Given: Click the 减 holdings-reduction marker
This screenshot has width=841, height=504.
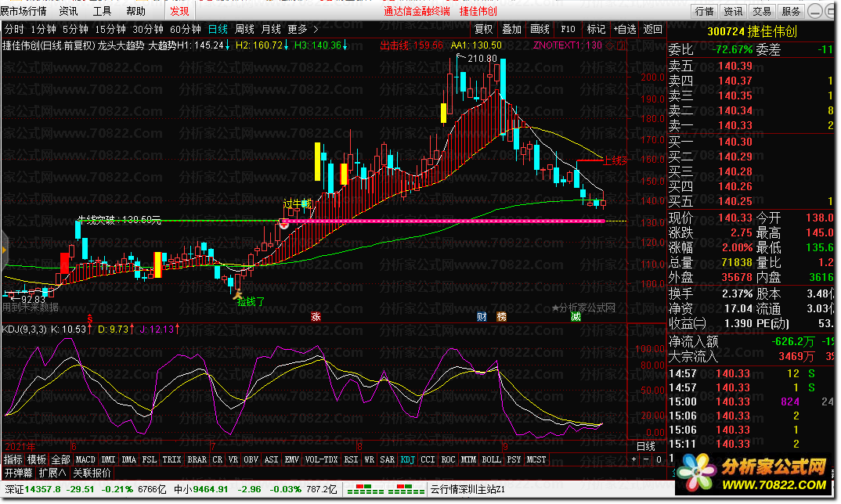Looking at the screenshot, I should coord(576,317).
